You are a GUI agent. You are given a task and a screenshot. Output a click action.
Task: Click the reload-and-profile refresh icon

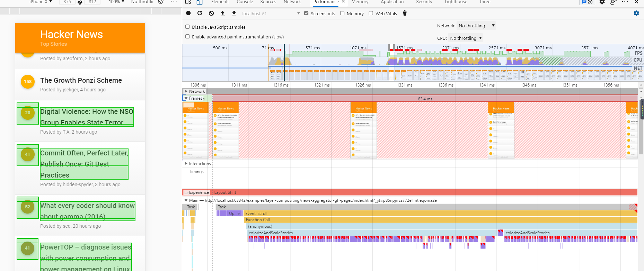200,13
